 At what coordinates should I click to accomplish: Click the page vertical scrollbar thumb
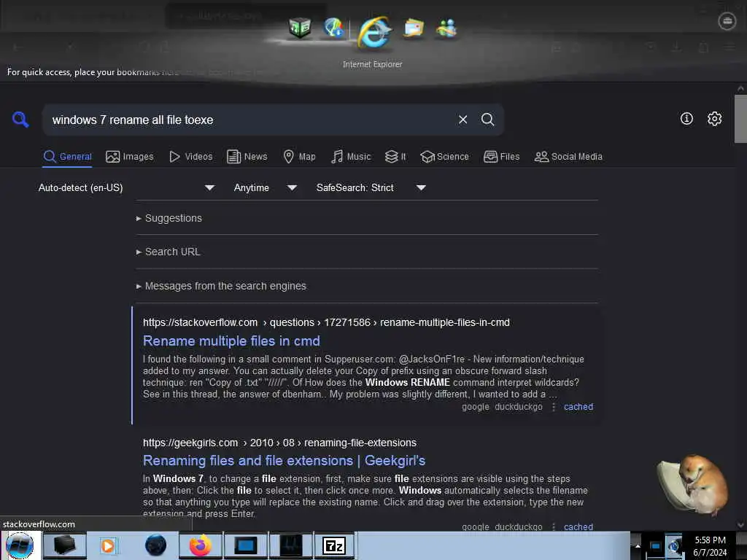tap(740, 119)
